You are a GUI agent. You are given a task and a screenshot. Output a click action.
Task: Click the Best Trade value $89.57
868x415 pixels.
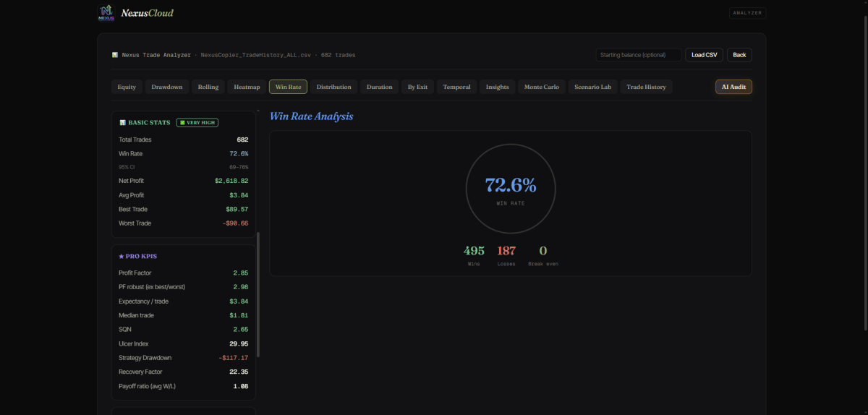[x=237, y=209]
